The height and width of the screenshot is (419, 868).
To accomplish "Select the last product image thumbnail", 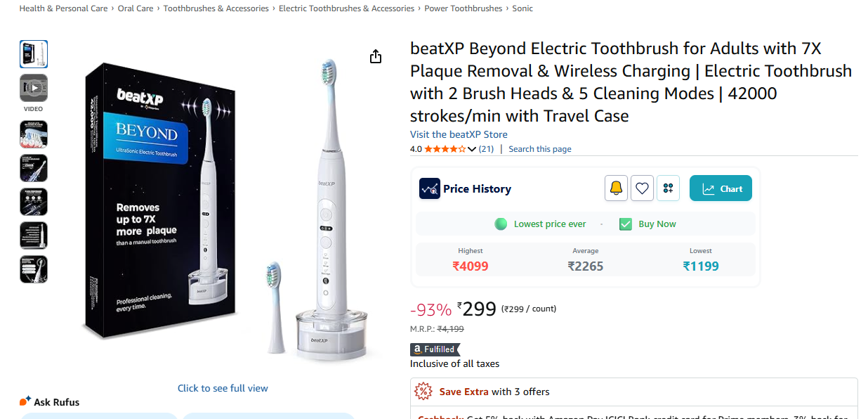I will coord(34,269).
